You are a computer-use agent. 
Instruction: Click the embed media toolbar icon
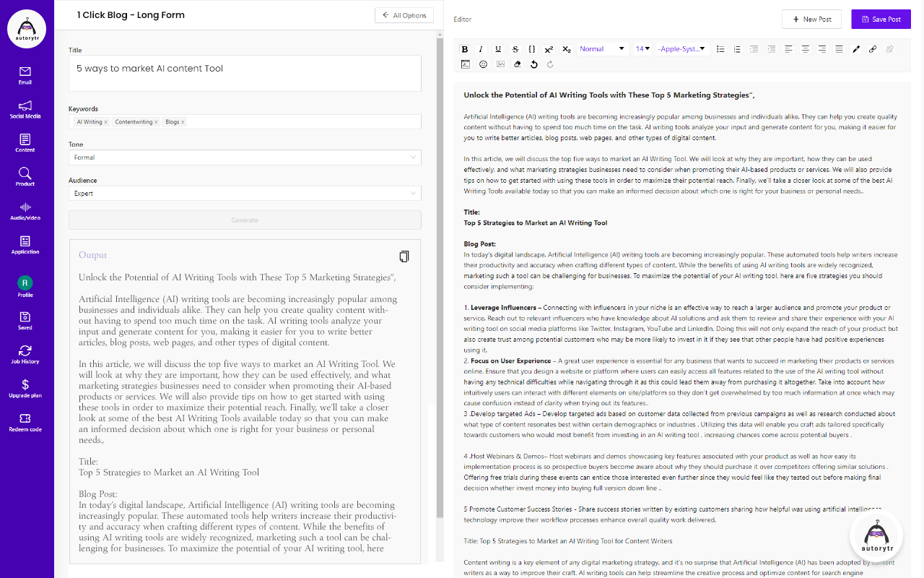[466, 64]
